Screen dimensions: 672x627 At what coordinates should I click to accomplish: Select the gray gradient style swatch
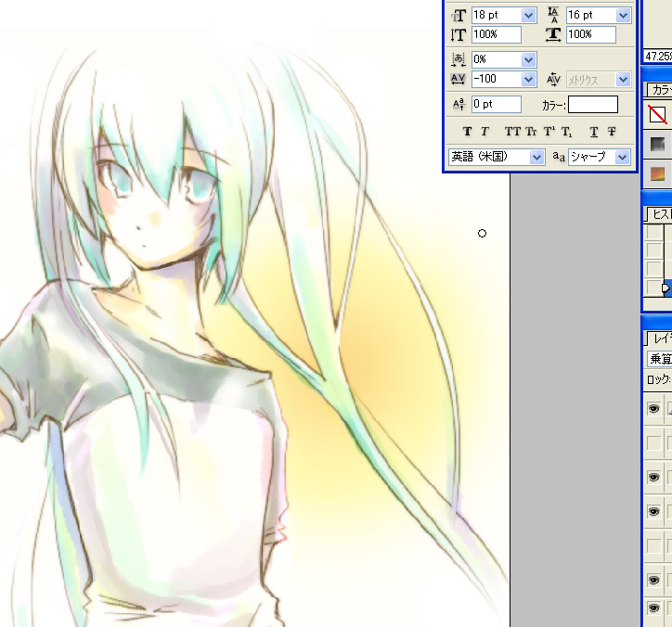coord(657,145)
